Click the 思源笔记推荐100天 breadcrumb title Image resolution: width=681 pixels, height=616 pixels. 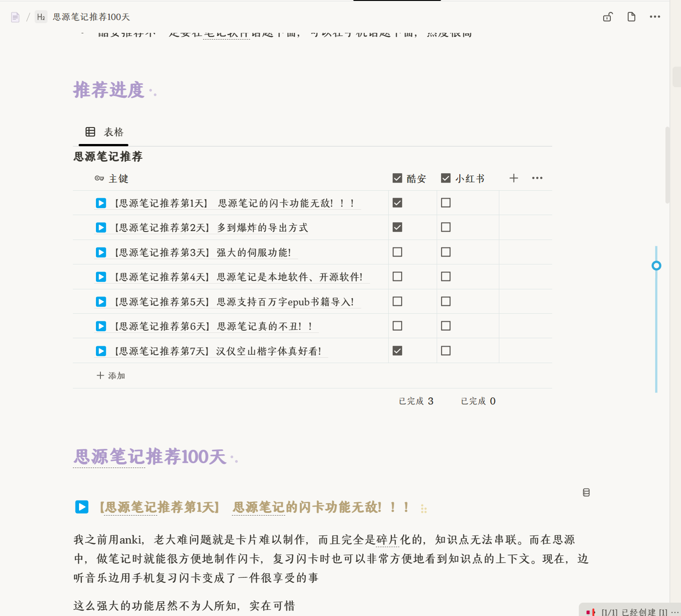(91, 17)
